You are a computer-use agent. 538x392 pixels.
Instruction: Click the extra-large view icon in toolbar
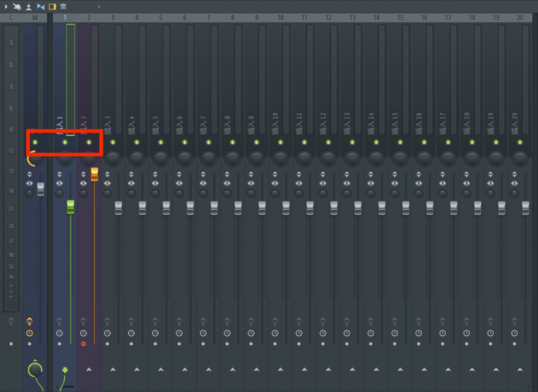(63, 6)
